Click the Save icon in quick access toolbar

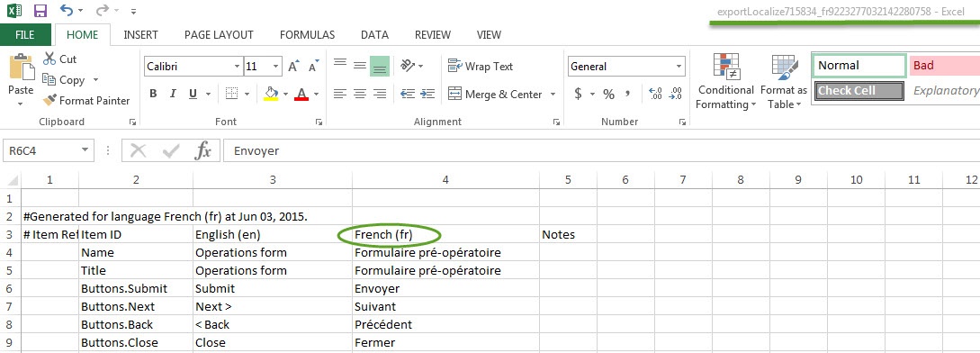40,10
